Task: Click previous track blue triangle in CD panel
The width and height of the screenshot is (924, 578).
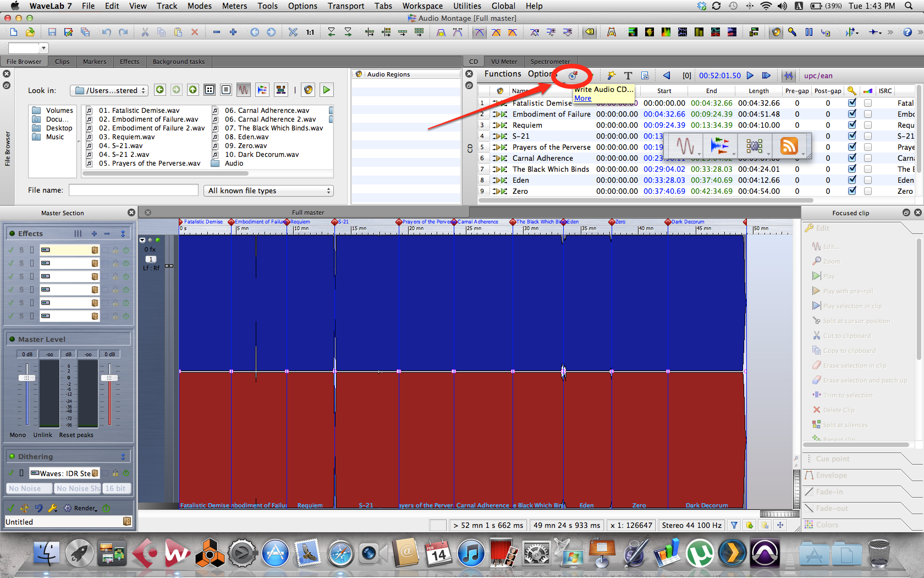Action: click(667, 75)
